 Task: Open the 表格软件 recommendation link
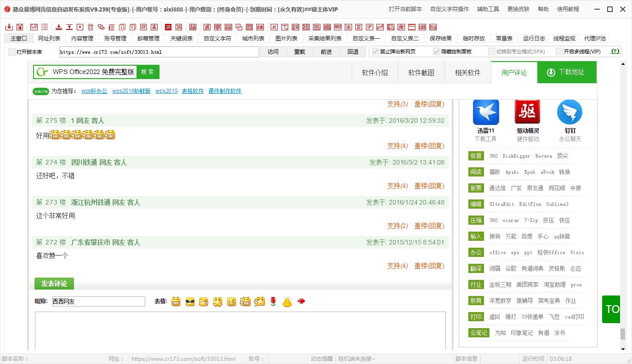(x=193, y=91)
